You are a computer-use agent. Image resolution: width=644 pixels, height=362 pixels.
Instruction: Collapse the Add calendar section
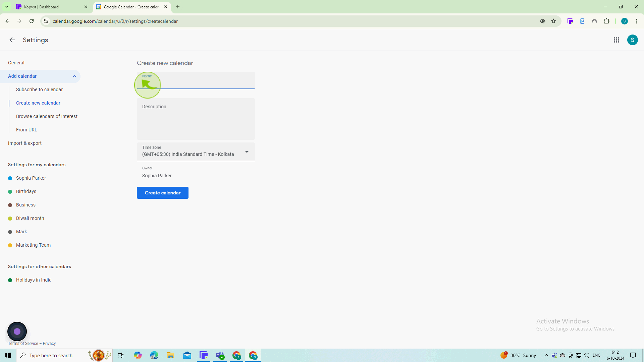click(x=74, y=76)
